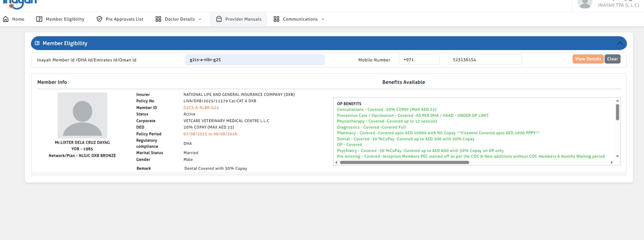644x240 pixels.
Task: Click the Remark Dental Covered with 30% Copay
Action: 216,168
